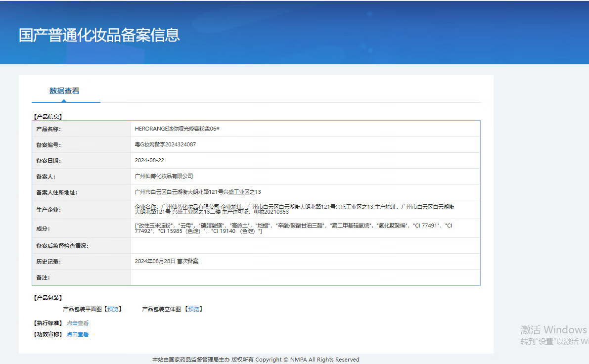Click the 备案后监督检查情况 row label

[x=62, y=246]
